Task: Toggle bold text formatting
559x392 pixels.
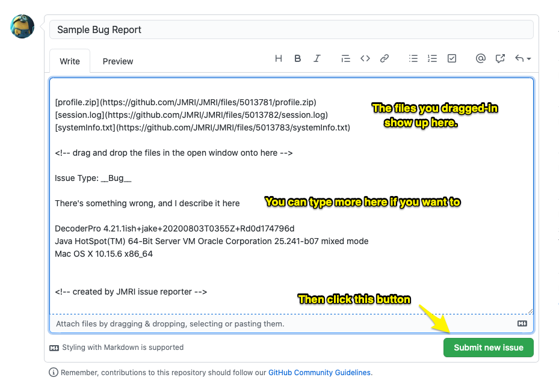Action: [x=297, y=58]
